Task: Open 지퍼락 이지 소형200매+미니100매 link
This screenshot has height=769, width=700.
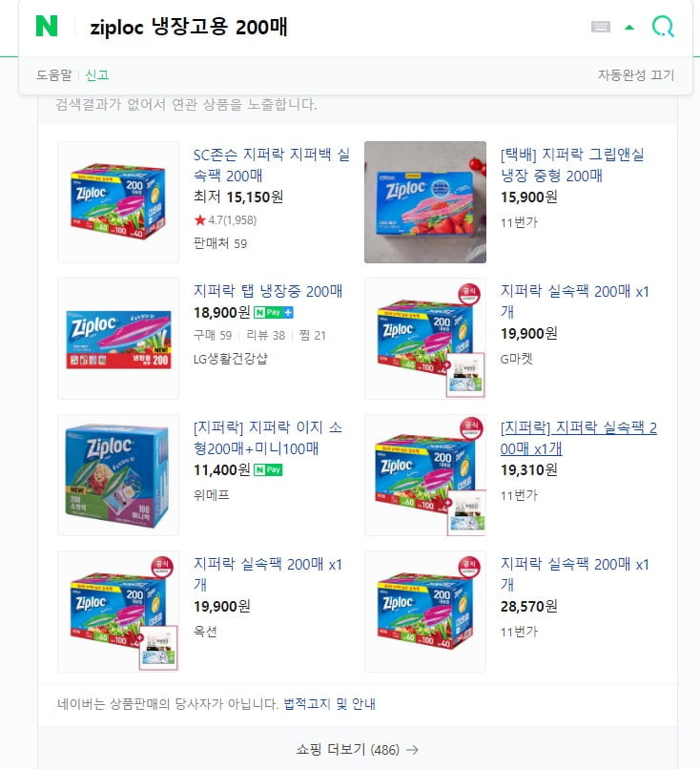Action: [268, 438]
